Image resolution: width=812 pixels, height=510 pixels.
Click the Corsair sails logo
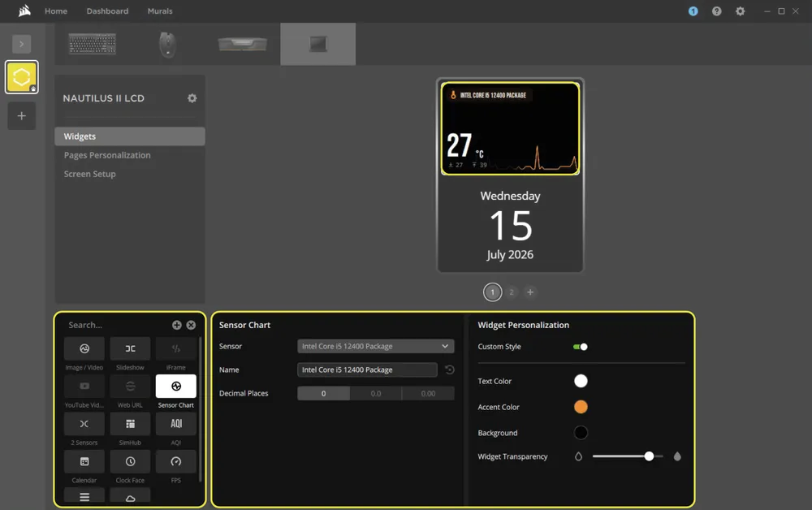click(x=24, y=11)
